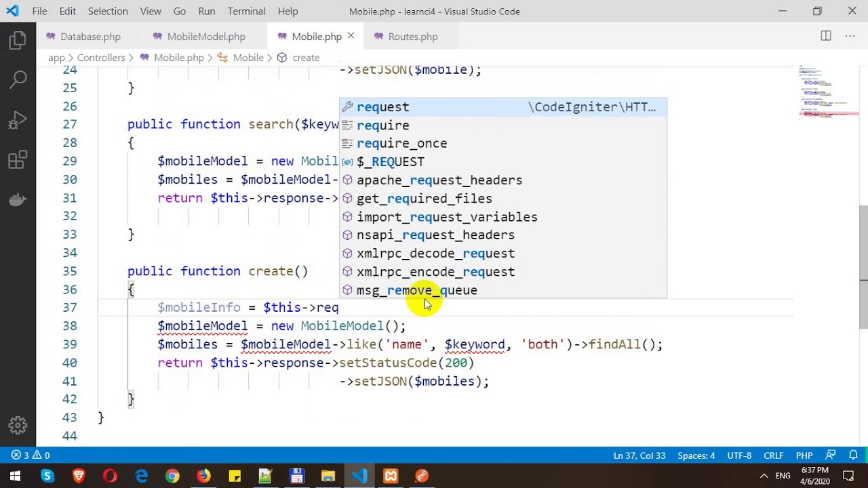Select the request autocomplete suggestion

coord(502,107)
